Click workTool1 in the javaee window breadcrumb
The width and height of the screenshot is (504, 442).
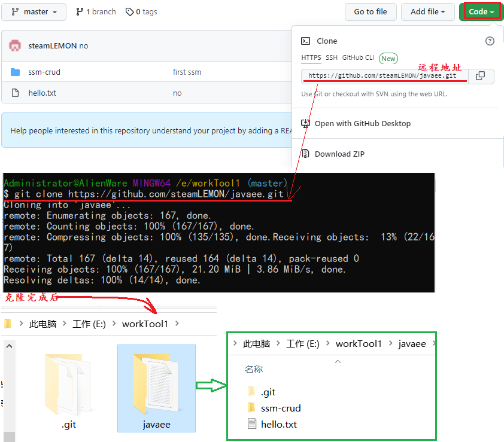(359, 344)
